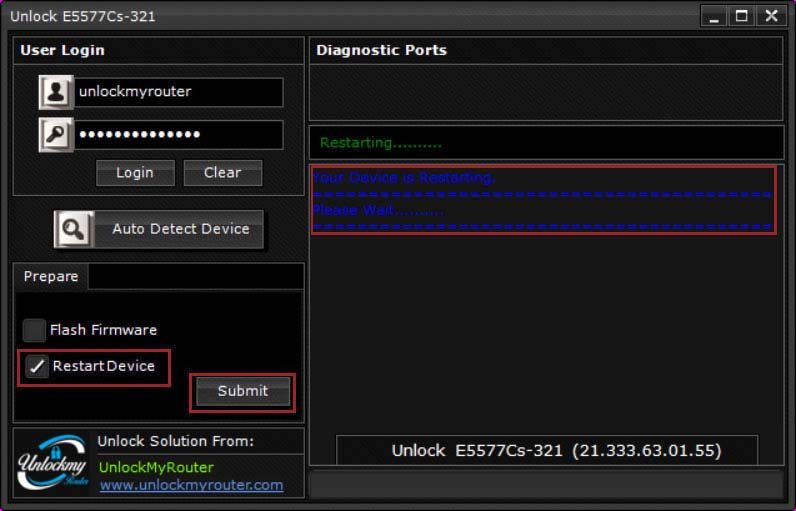Clear the login fields with Clear button

223,173
